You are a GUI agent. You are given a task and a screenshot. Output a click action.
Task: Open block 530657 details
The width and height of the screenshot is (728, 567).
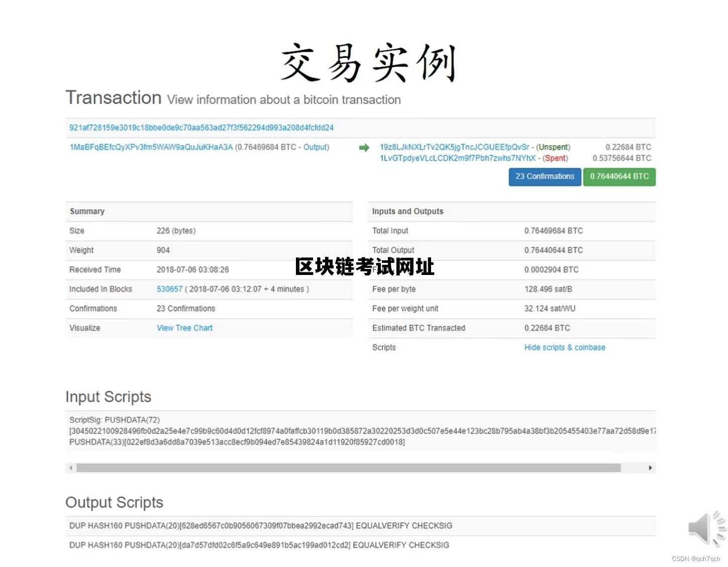point(169,289)
